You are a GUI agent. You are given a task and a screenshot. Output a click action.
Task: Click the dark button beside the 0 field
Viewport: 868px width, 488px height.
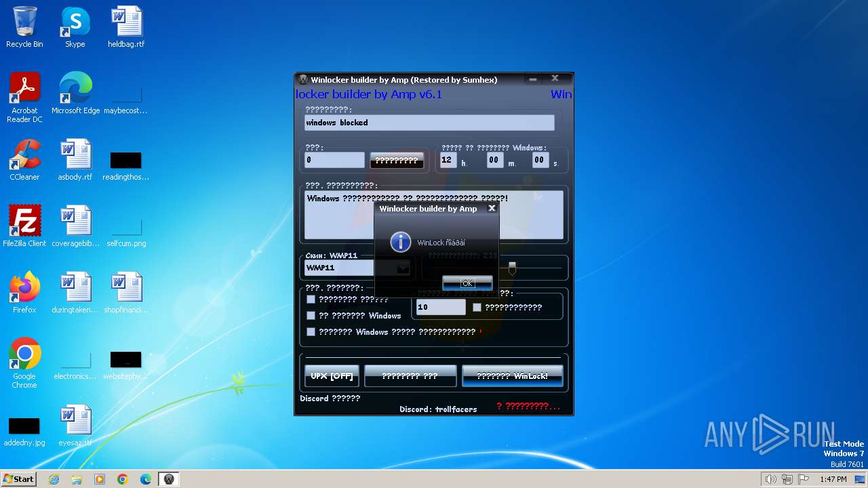[397, 161]
